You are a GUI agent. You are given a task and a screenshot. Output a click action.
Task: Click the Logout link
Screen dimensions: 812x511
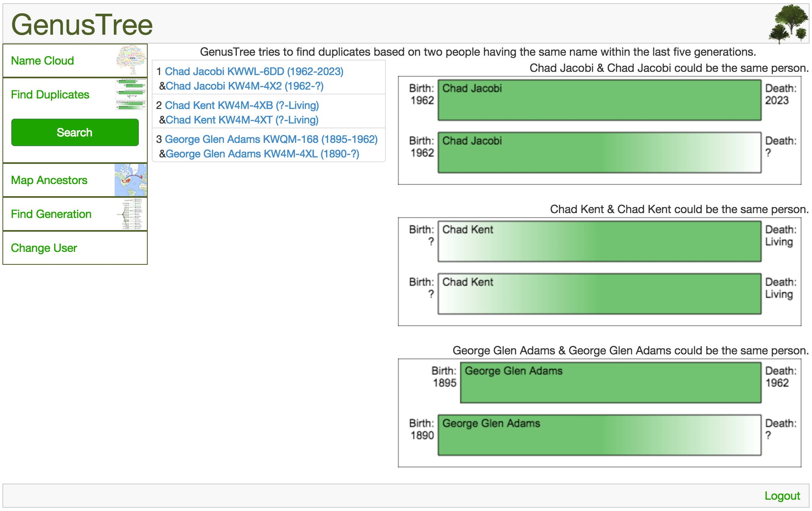[782, 496]
